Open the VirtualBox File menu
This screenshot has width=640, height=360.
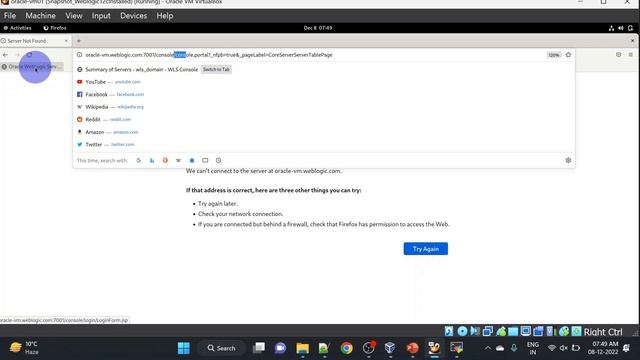tap(10, 16)
